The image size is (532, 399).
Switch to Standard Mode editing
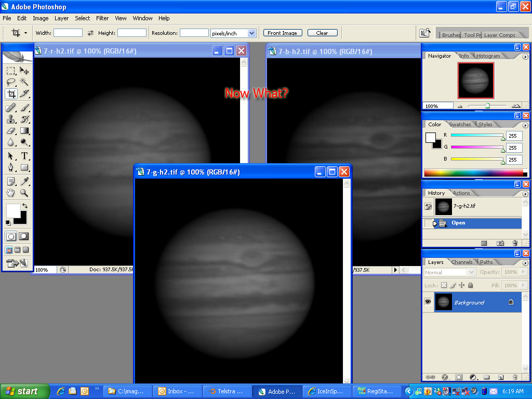click(x=11, y=236)
